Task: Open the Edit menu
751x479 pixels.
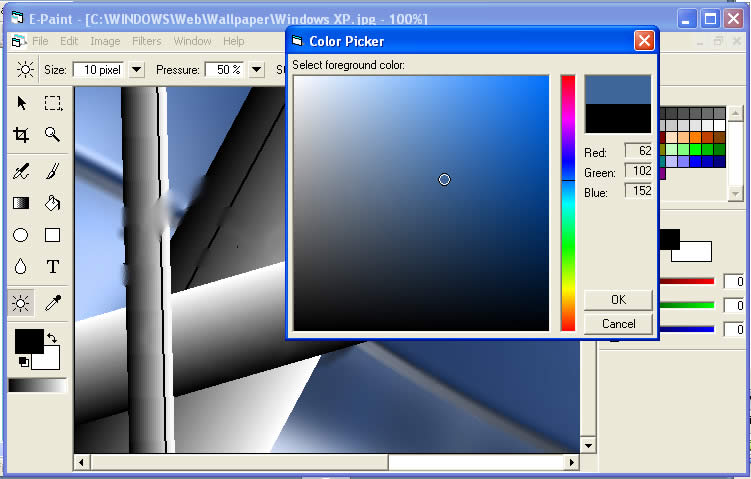Action: click(69, 41)
